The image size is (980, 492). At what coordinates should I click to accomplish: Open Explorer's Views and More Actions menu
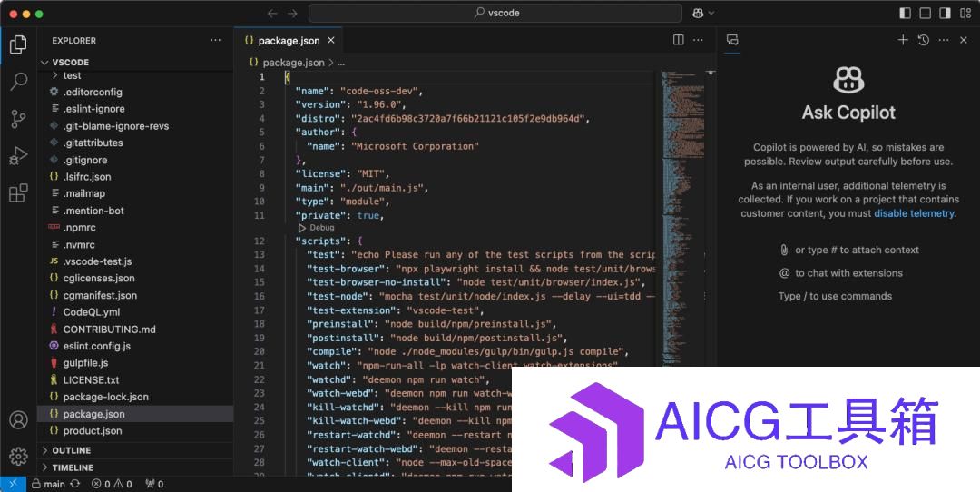[x=216, y=41]
